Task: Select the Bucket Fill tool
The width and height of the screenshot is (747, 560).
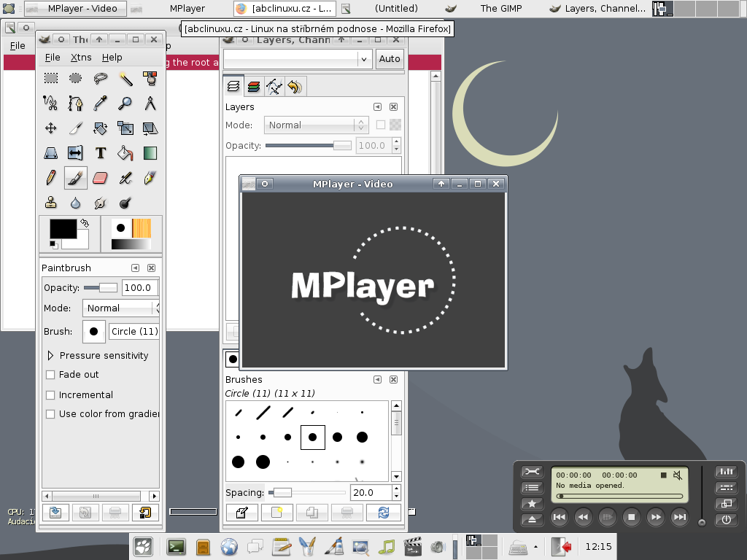Action: click(x=125, y=153)
